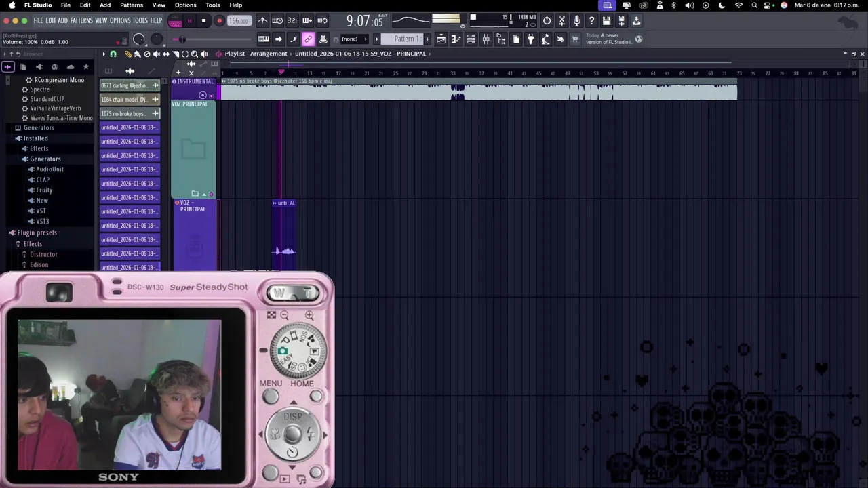Select the paint brush tool in playlist
The image size is (868, 488).
(x=137, y=54)
